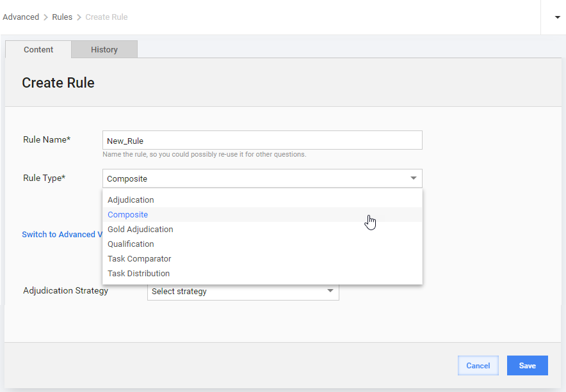Screen dimensions: 566x392
Task: Open the History tab
Action: tap(104, 49)
